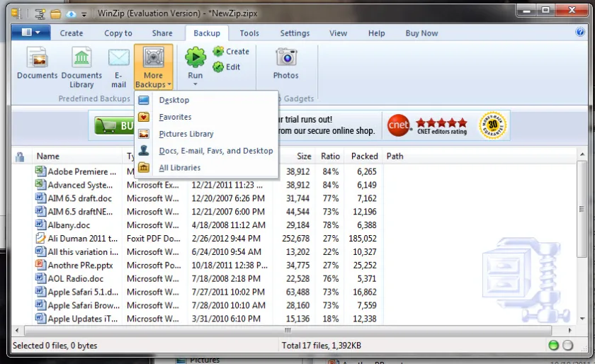Screen dimensions: 595x364
Task: Switch to the View tab
Action: point(338,33)
